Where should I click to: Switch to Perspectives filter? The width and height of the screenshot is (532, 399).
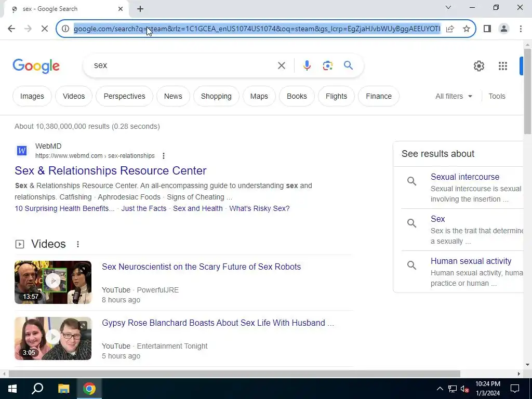124,96
